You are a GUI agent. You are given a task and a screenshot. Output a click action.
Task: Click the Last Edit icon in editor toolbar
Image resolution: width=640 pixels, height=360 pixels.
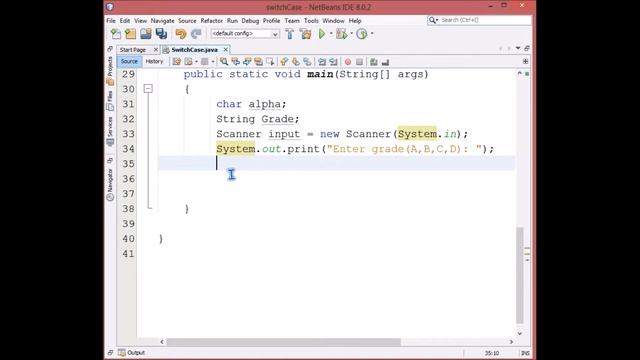pos(176,62)
